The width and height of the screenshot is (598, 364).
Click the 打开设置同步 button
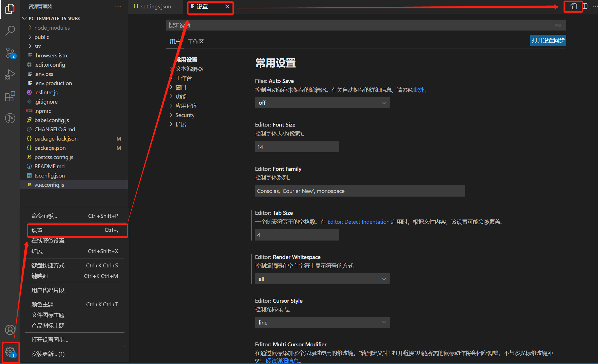[x=548, y=40]
